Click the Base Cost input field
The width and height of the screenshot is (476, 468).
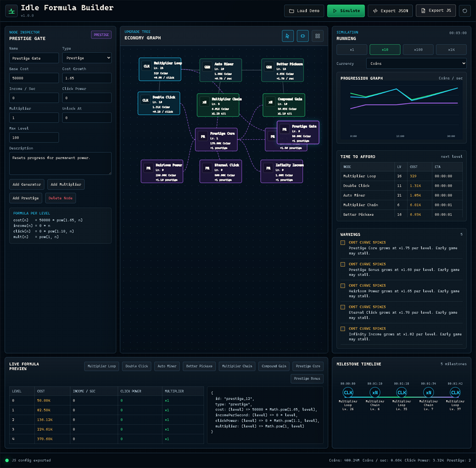coord(34,78)
